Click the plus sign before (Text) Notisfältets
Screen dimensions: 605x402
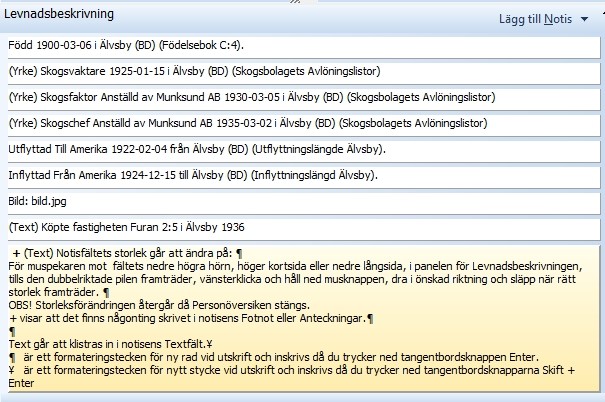16,253
